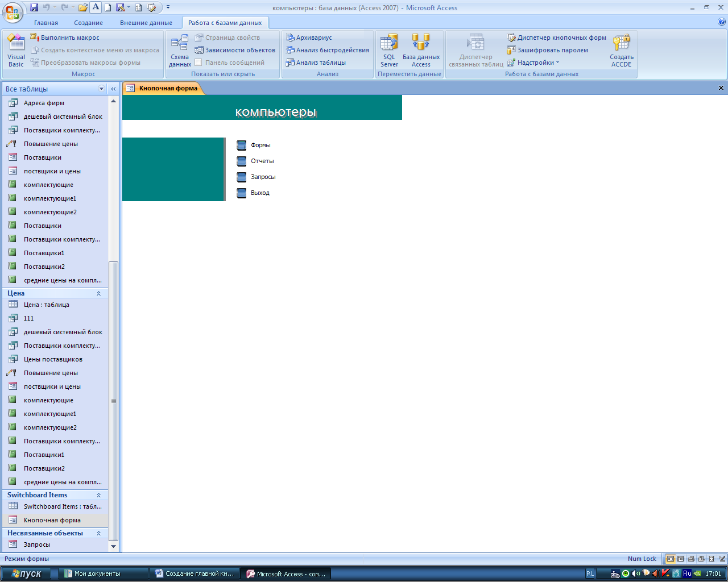The width and height of the screenshot is (728, 582).
Task: Click the navigation pane scrollbar thumb
Action: click(x=113, y=401)
